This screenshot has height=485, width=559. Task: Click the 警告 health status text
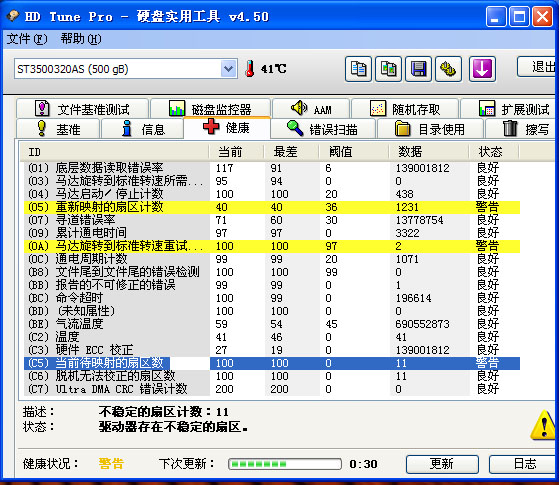point(111,464)
